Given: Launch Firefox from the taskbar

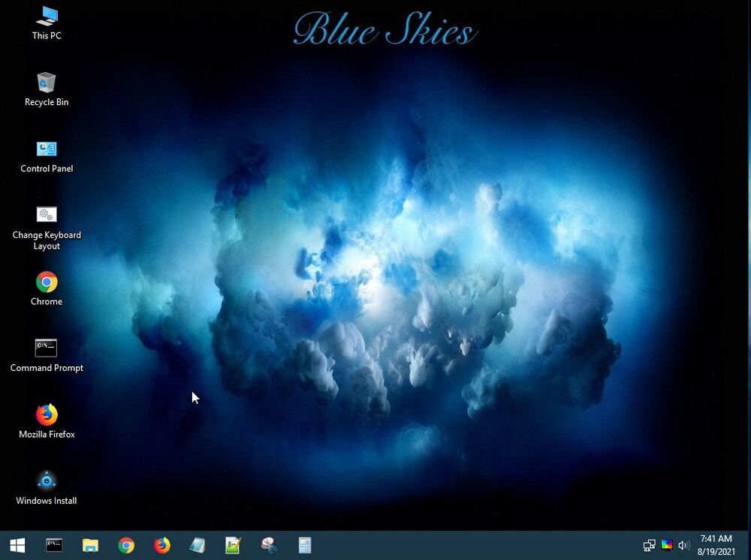Looking at the screenshot, I should pyautogui.click(x=162, y=545).
